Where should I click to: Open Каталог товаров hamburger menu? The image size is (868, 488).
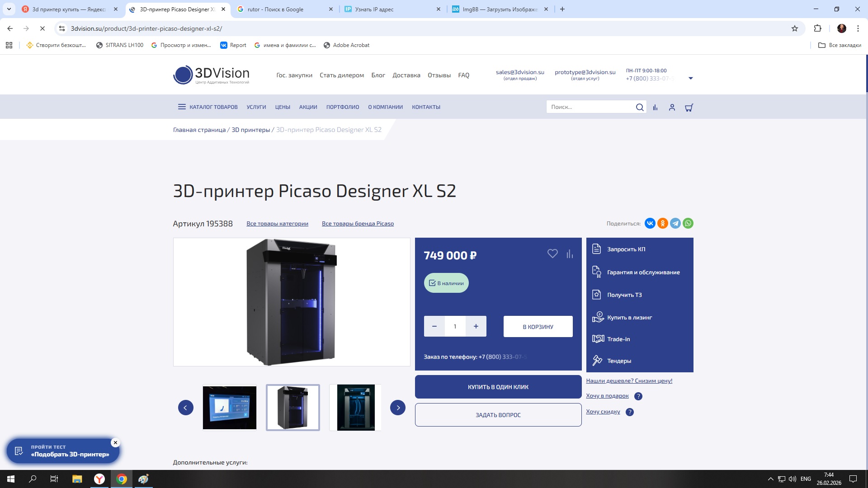182,107
